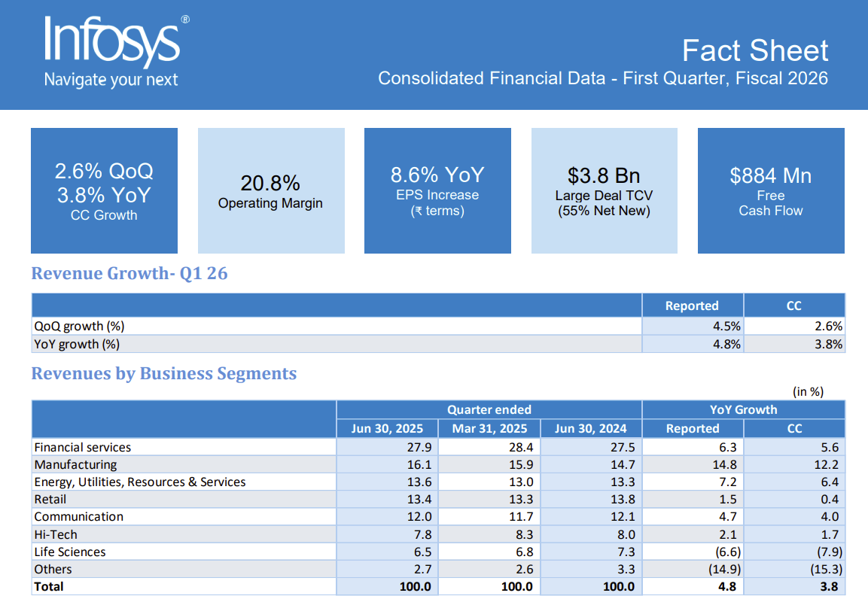Select the $884 Mn Free Cash Flow tile

point(771,191)
